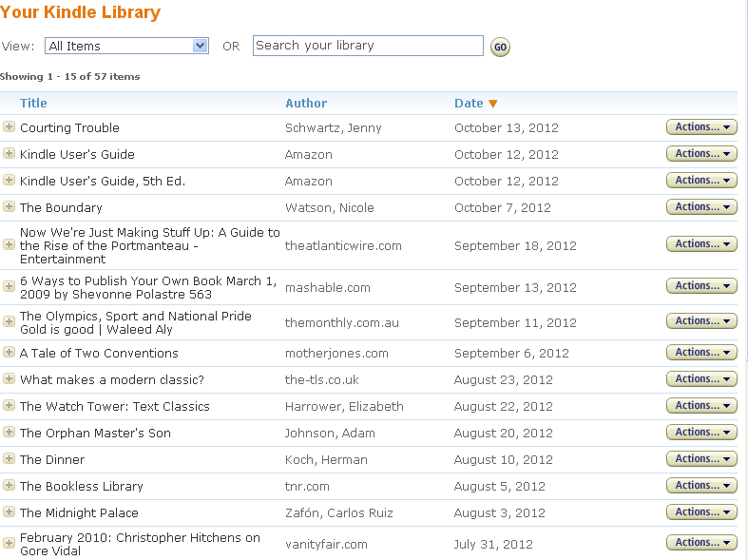Image resolution: width=748 pixels, height=560 pixels.
Task: Click plus icon next to The Bookless Library
Action: (x=9, y=486)
